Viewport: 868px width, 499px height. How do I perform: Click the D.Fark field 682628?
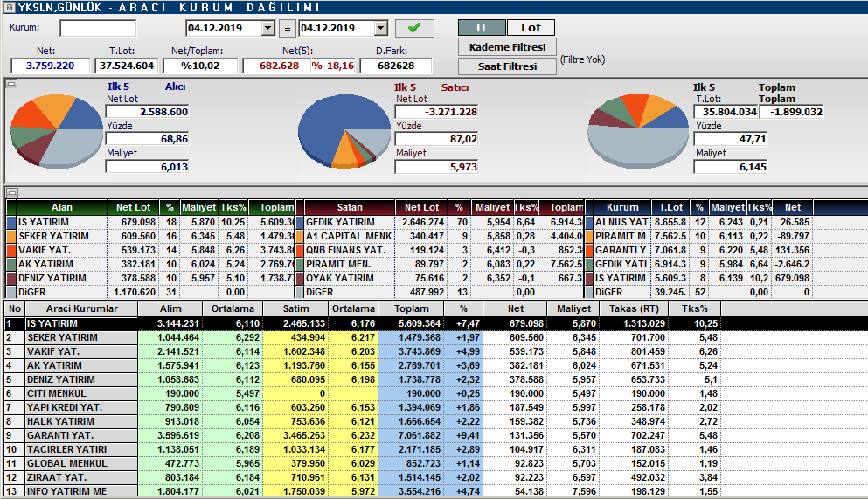[395, 66]
